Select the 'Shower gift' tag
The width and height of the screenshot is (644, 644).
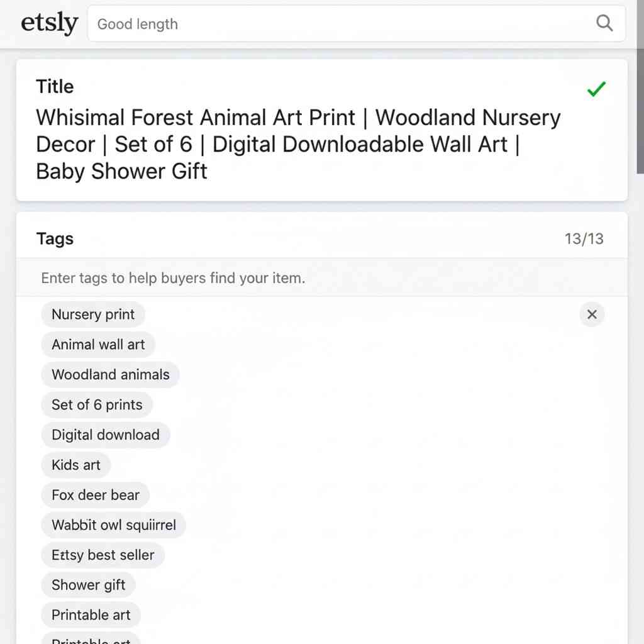pyautogui.click(x=89, y=586)
